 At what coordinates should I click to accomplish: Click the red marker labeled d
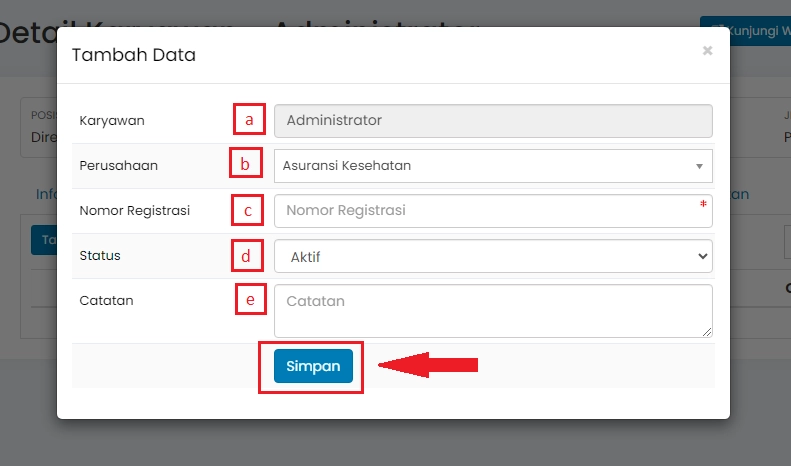[247, 256]
